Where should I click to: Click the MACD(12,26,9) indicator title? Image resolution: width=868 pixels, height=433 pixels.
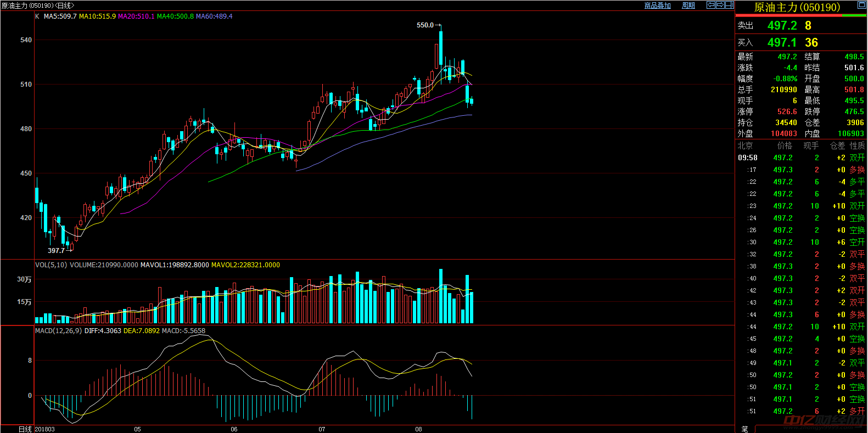[x=58, y=331]
